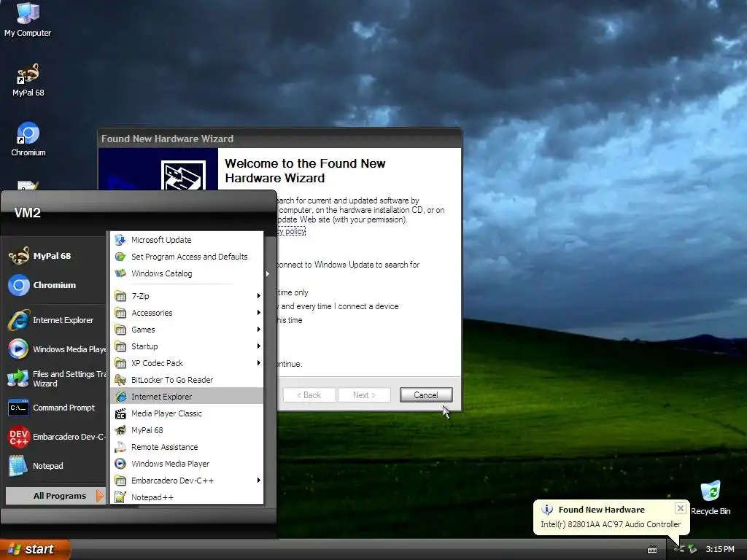Click BitLocker To Go Reader icon
This screenshot has width=747, height=560.
(x=120, y=379)
